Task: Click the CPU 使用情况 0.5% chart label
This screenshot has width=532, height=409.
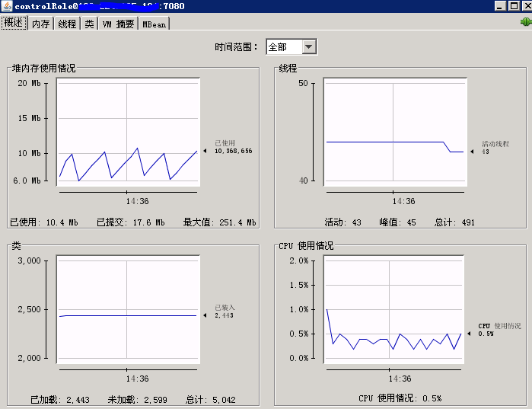Action: pos(499,330)
